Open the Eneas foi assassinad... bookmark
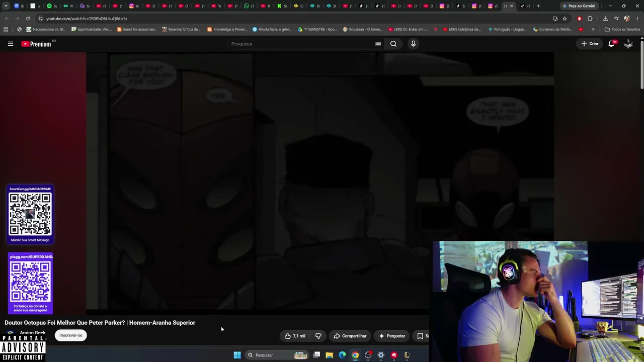 point(137,29)
